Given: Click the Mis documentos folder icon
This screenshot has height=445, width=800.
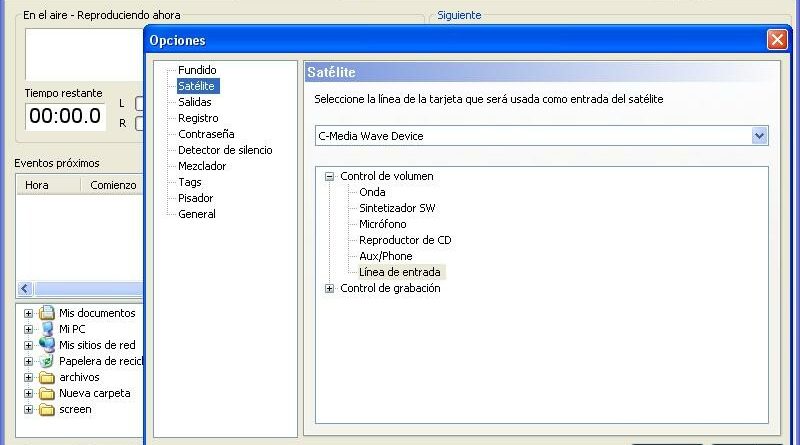Looking at the screenshot, I should click(46, 313).
